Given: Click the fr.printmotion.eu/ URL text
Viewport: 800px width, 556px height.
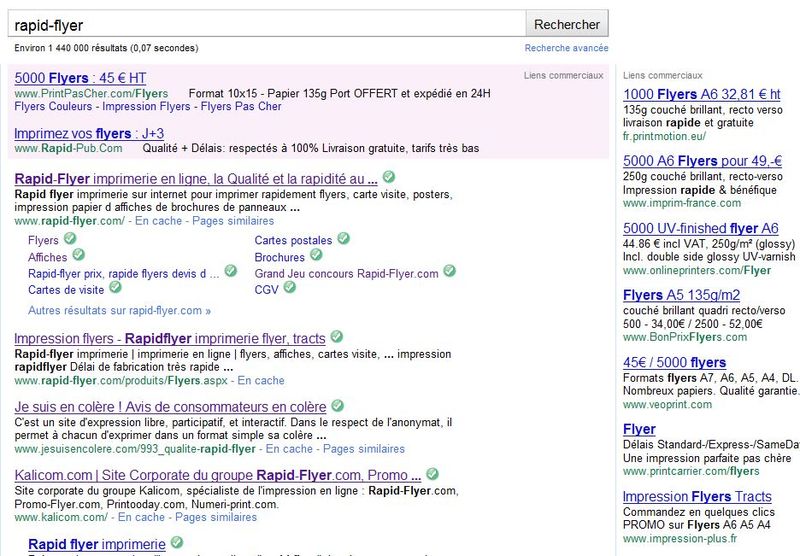Looking at the screenshot, I should click(x=664, y=136).
